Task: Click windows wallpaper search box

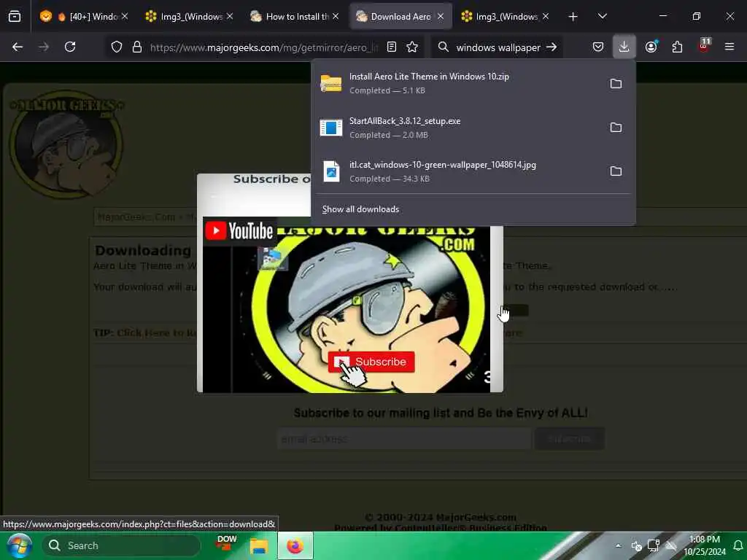Action: (x=498, y=47)
